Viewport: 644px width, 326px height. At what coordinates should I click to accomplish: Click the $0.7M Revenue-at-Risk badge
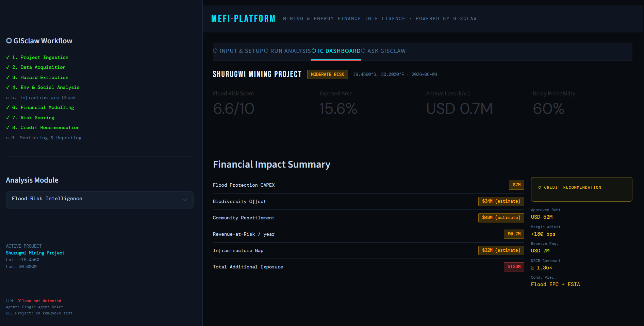514,234
